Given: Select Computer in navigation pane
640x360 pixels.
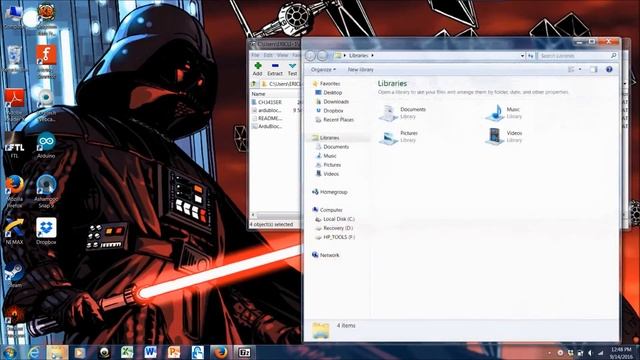Looking at the screenshot, I should [x=327, y=210].
